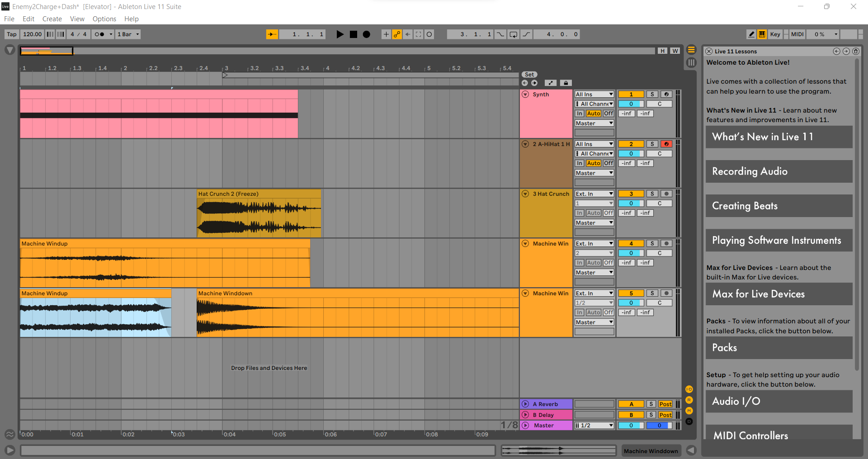This screenshot has height=459, width=868.
Task: Jump to next locator arrow
Action: point(534,83)
